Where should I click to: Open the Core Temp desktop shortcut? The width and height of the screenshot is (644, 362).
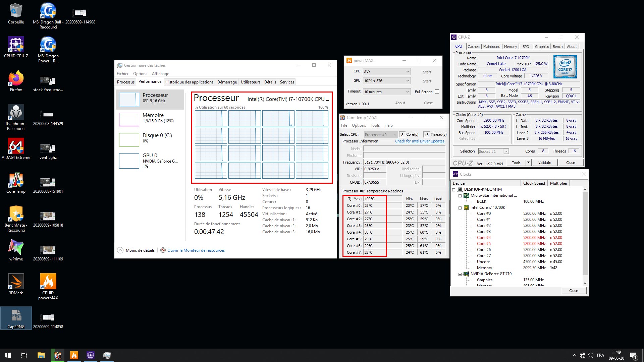tap(16, 183)
